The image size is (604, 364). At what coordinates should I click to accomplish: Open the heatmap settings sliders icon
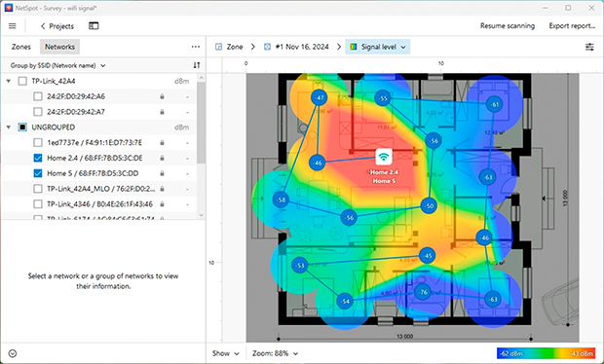pos(589,47)
